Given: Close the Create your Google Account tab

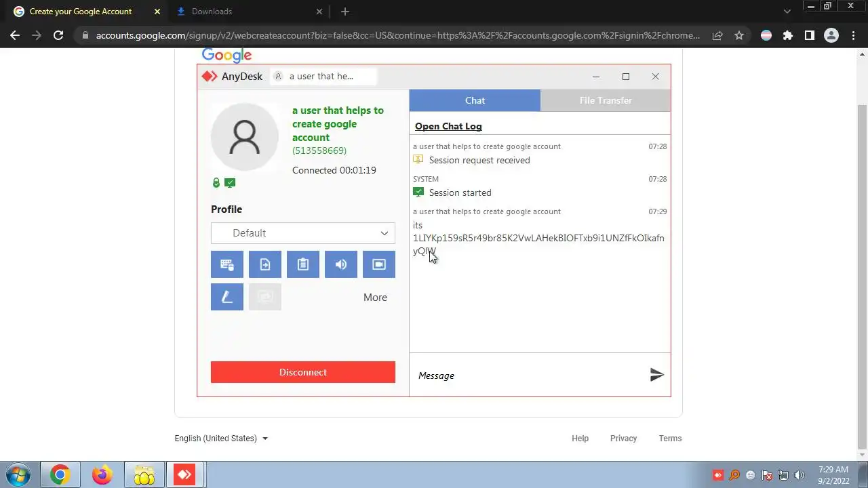Looking at the screenshot, I should [x=157, y=12].
